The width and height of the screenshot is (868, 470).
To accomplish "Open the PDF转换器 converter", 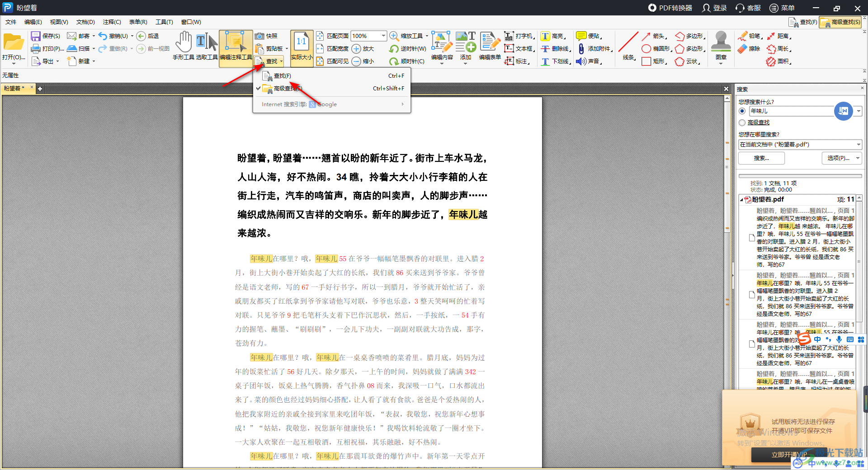I will click(x=670, y=8).
